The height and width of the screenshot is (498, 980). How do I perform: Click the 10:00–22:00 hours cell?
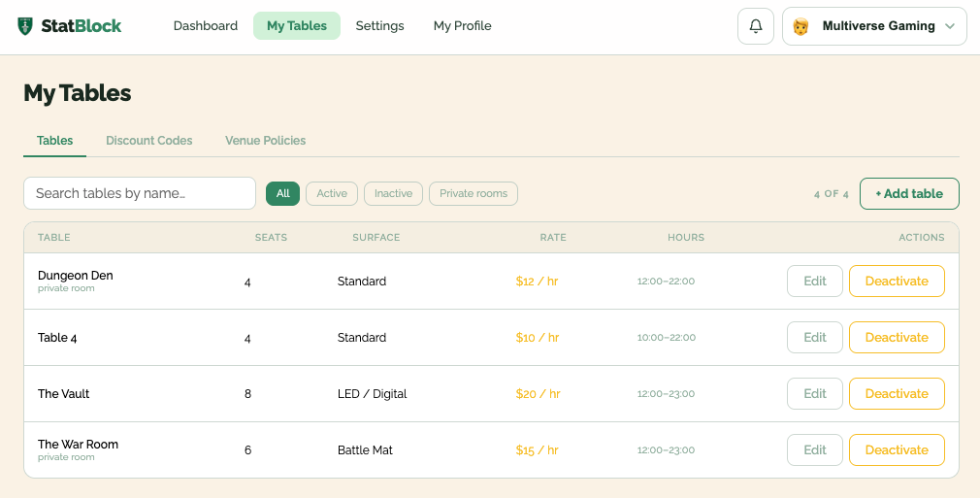[667, 338]
